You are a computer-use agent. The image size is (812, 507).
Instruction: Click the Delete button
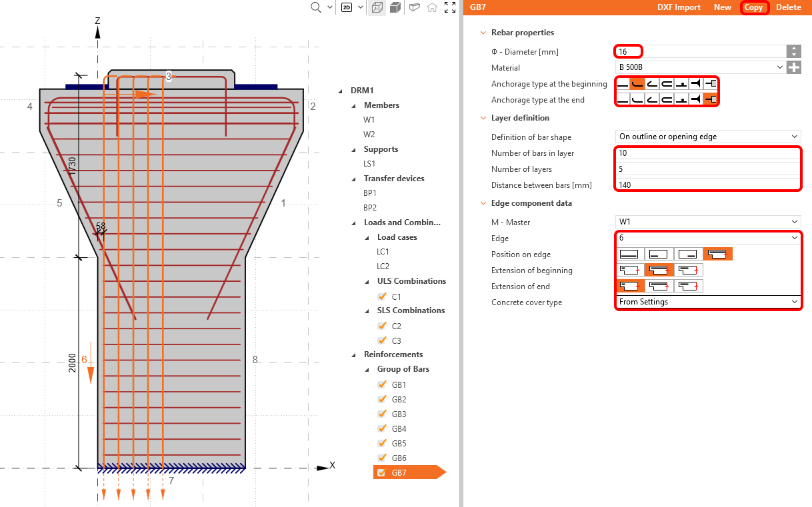pos(788,7)
